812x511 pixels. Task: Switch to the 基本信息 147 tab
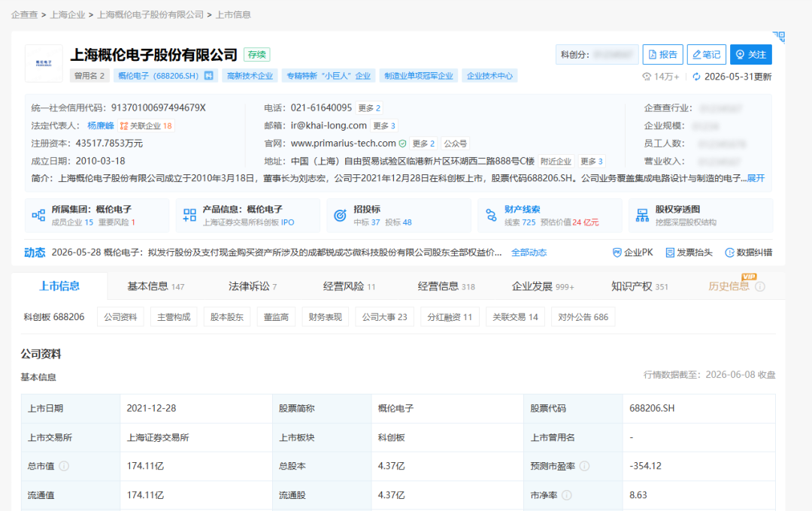156,286
